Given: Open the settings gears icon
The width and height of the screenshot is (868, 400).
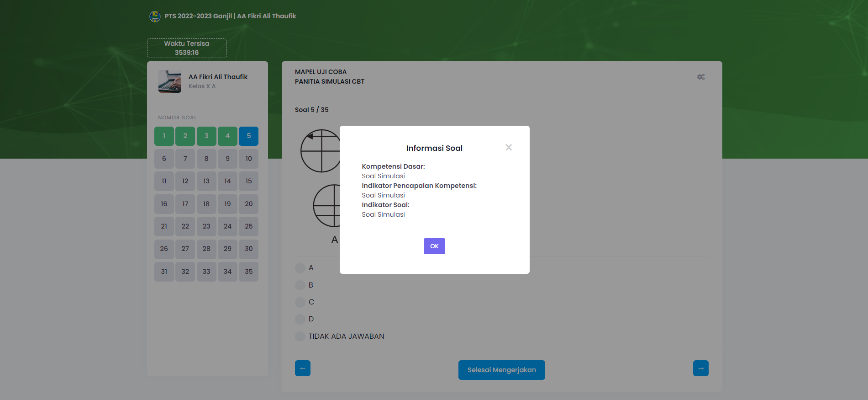Looking at the screenshot, I should click(700, 77).
